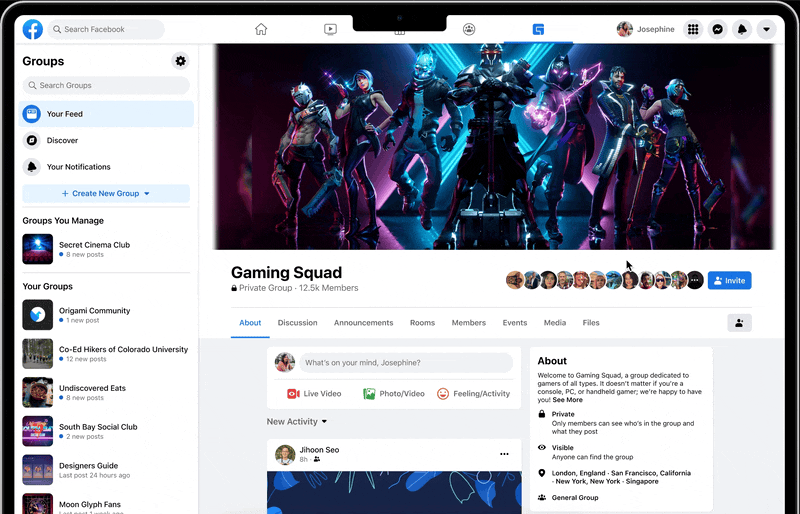Click the Invite button
800x514 pixels.
coord(730,280)
